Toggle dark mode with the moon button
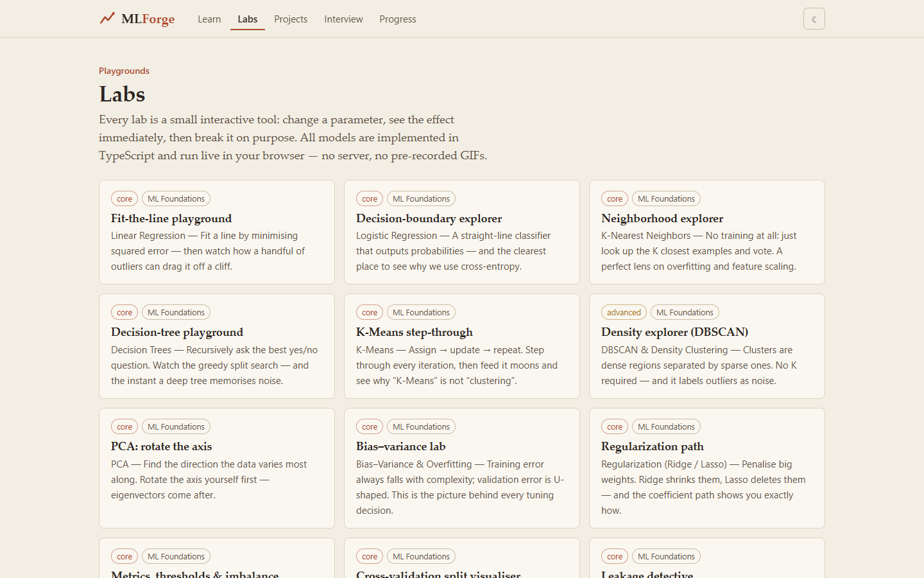Screen dimensions: 924x578 (x=814, y=19)
